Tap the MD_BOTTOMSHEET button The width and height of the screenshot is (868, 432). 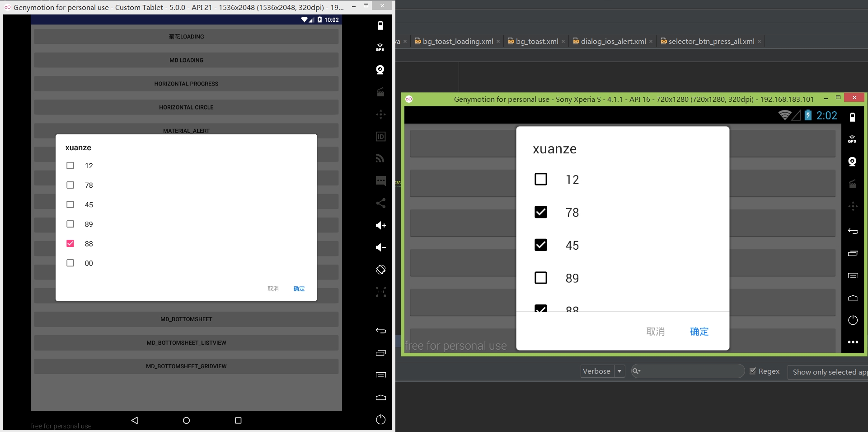coord(186,319)
